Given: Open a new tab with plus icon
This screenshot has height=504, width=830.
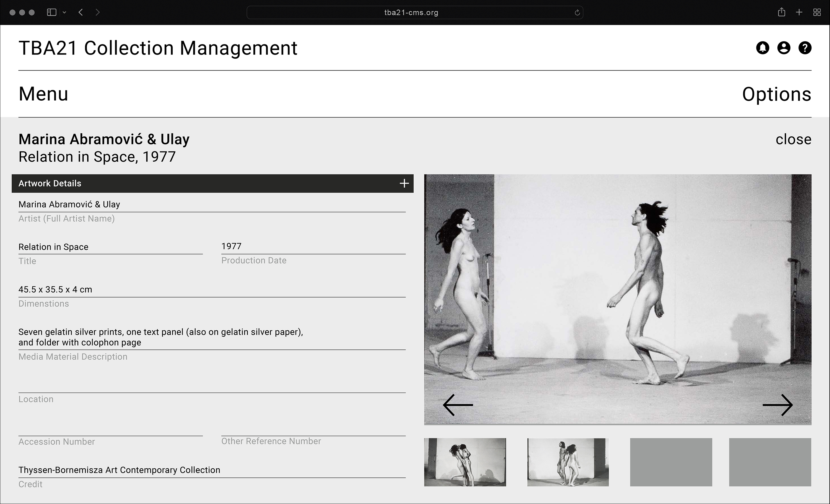Looking at the screenshot, I should click(x=799, y=12).
